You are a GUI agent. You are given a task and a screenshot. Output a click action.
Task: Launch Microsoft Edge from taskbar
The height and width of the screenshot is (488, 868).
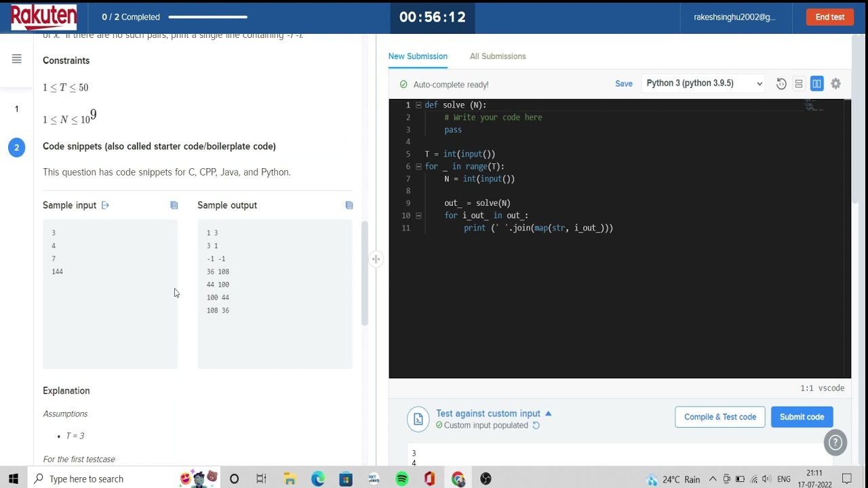tap(318, 479)
